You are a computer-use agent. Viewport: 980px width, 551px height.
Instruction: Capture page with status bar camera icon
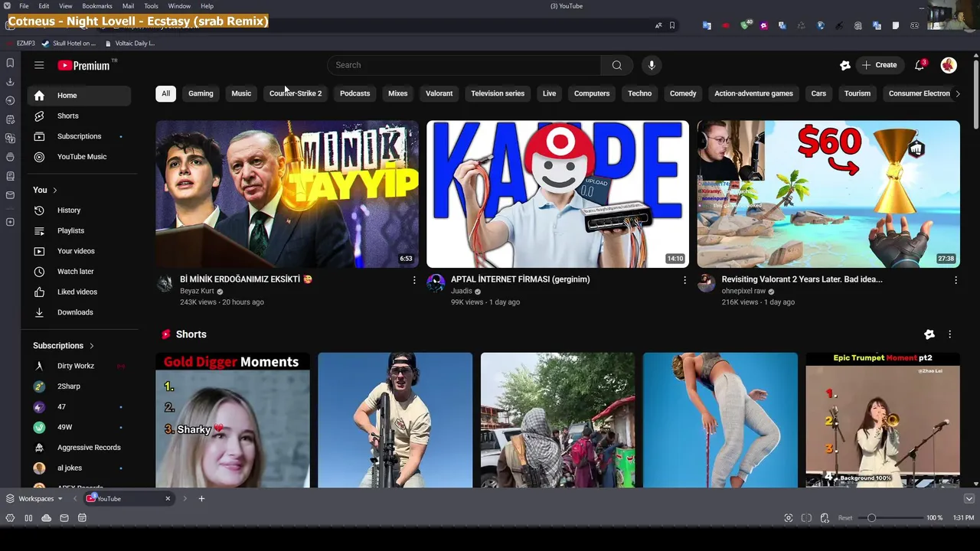click(x=789, y=518)
